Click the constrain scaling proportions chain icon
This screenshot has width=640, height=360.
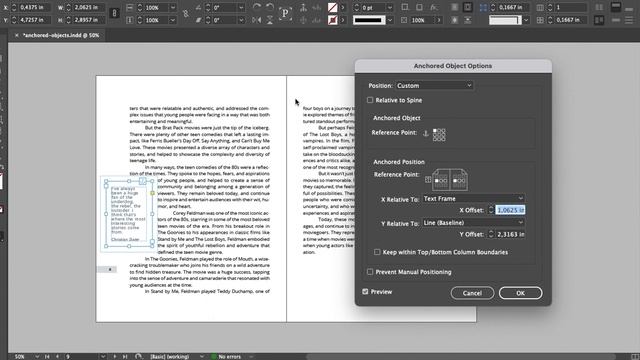pos(186,13)
